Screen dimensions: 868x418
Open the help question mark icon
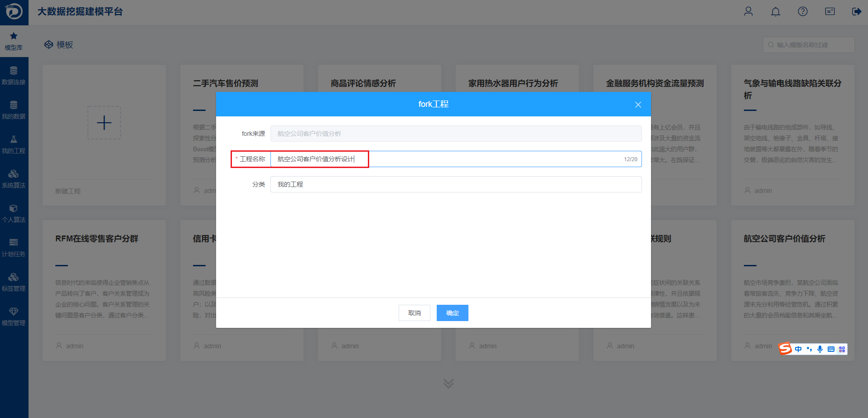point(803,11)
